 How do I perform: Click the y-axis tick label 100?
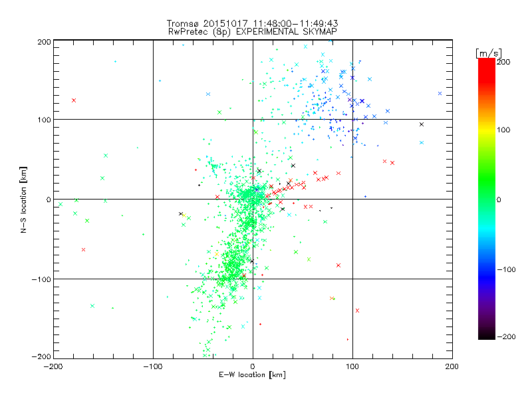pyautogui.click(x=44, y=120)
